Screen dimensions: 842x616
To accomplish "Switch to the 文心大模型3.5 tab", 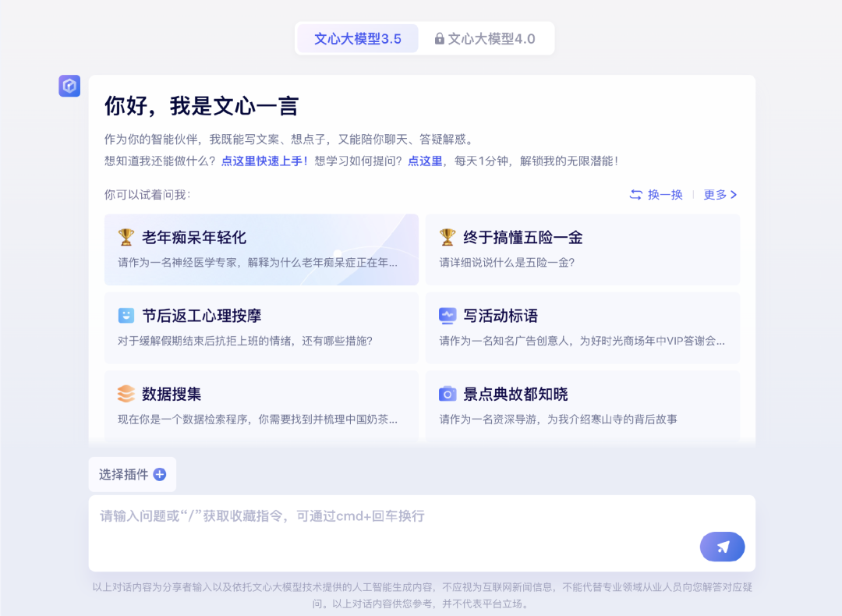I will coord(358,39).
